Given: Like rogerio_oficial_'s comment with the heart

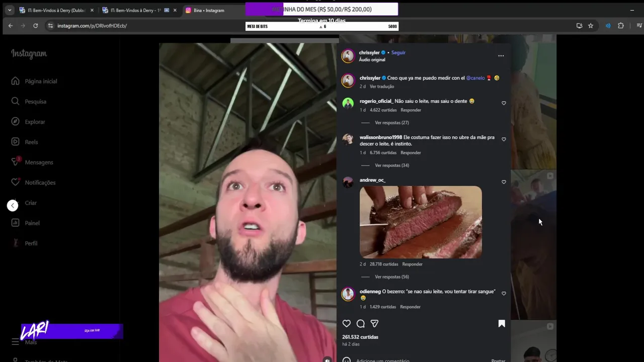Looking at the screenshot, I should (x=504, y=103).
